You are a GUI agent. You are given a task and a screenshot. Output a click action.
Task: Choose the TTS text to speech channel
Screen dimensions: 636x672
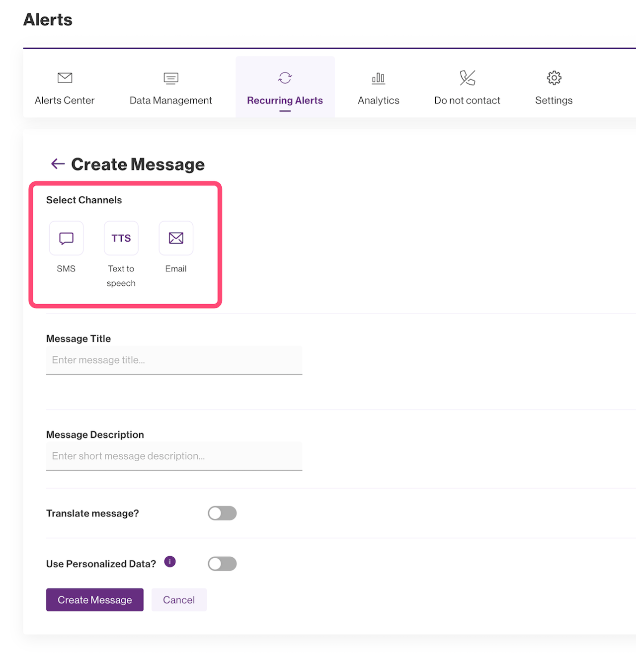coord(121,238)
